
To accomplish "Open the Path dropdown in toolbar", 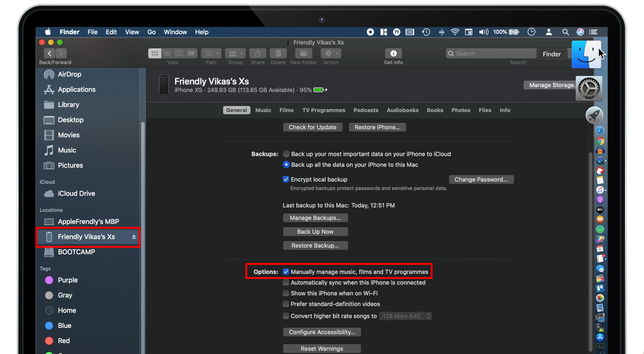I will pyautogui.click(x=211, y=53).
